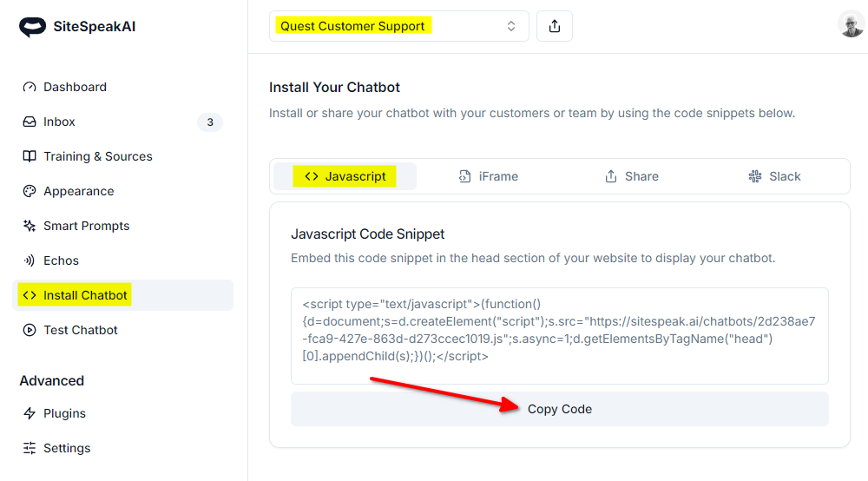Click the Settings sliders icon
868x481 pixels.
tap(30, 448)
